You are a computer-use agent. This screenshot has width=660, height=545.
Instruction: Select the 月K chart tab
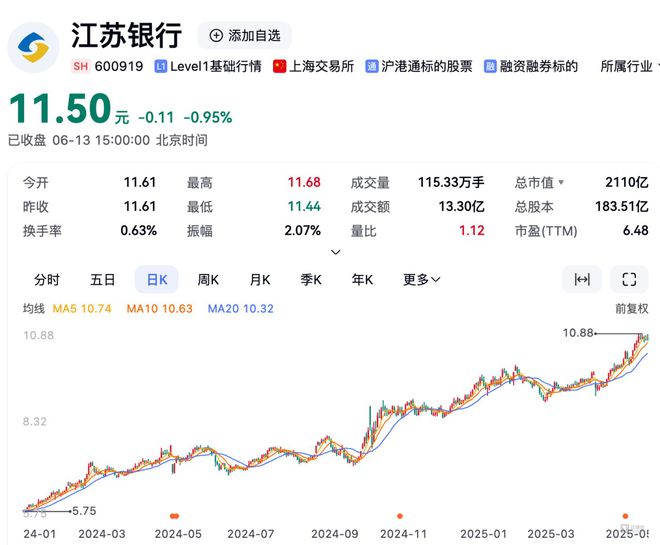(260, 279)
